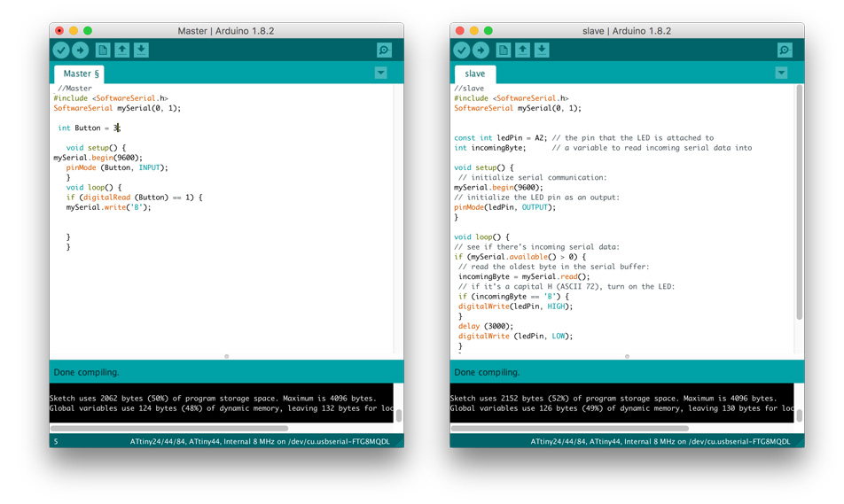Save the sketch in Master window
Screen dimensions: 844x504
pyautogui.click(x=141, y=50)
